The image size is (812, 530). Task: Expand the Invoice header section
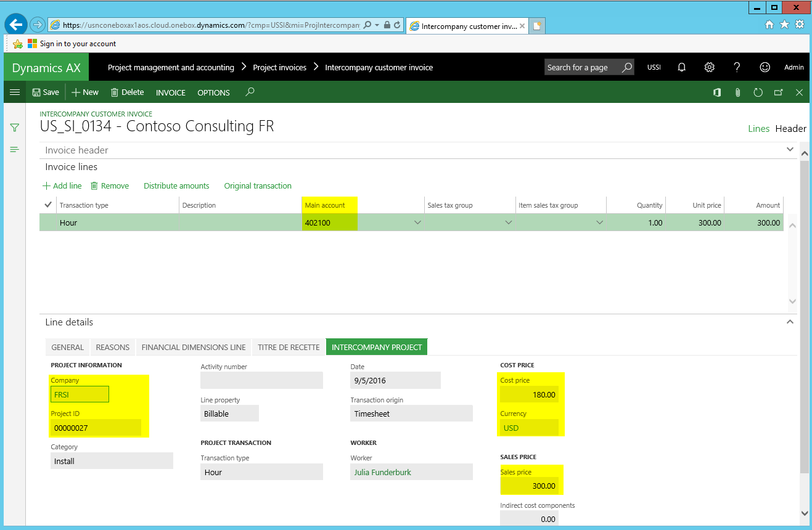[790, 150]
